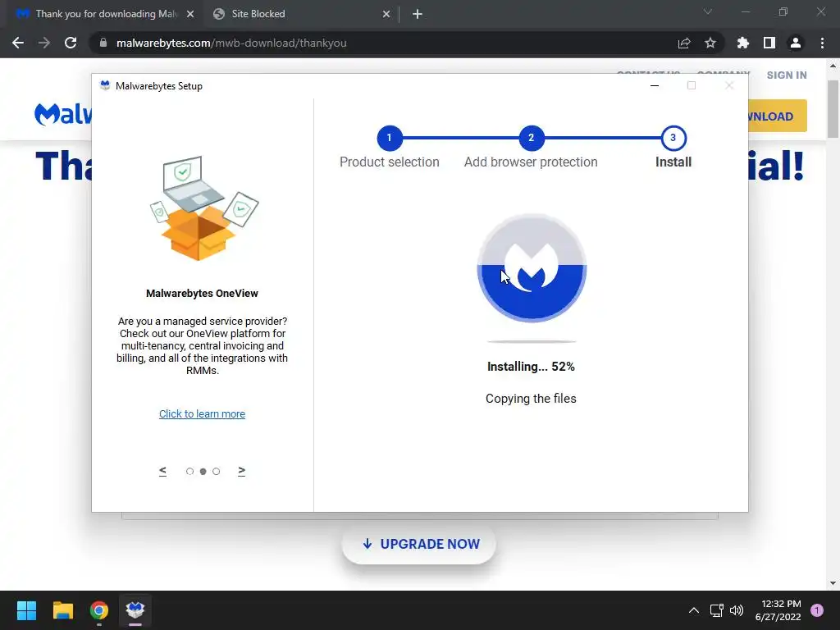The width and height of the screenshot is (840, 630).
Task: Click the webpage vertical scrollbar thumb
Action: click(833, 109)
